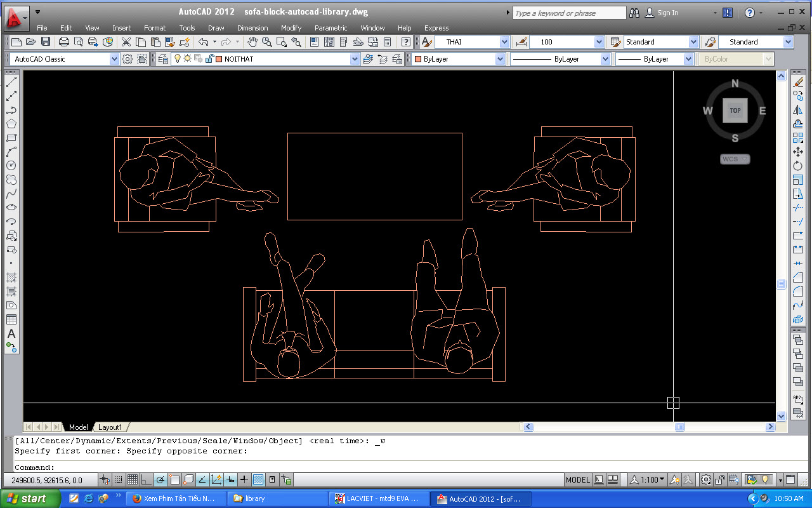Open the Standard table style dropdown

point(662,42)
